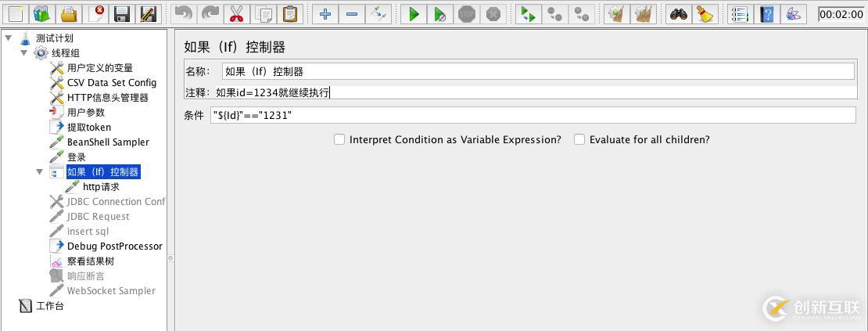
Task: Search the tree with the binoculars icon
Action: [679, 14]
